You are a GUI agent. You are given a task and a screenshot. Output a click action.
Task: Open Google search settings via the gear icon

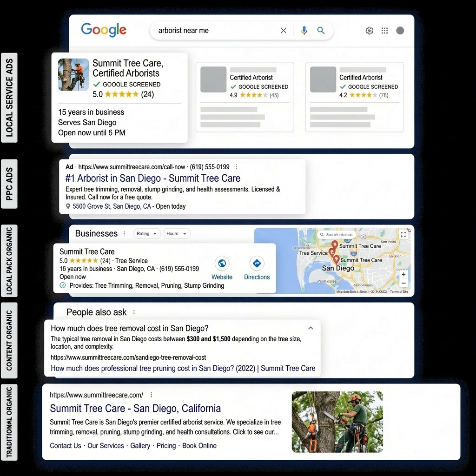369,30
